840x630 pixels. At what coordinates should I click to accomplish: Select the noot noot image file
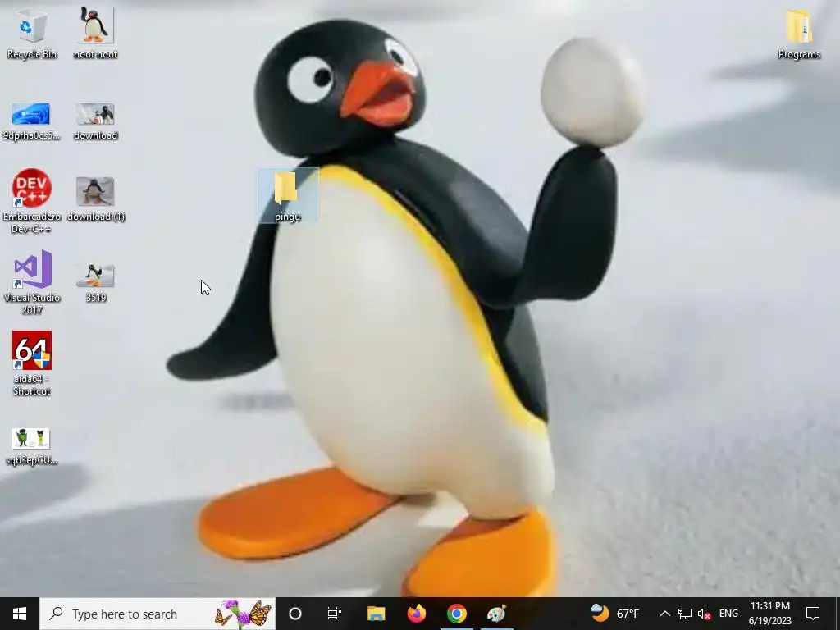coord(95,33)
